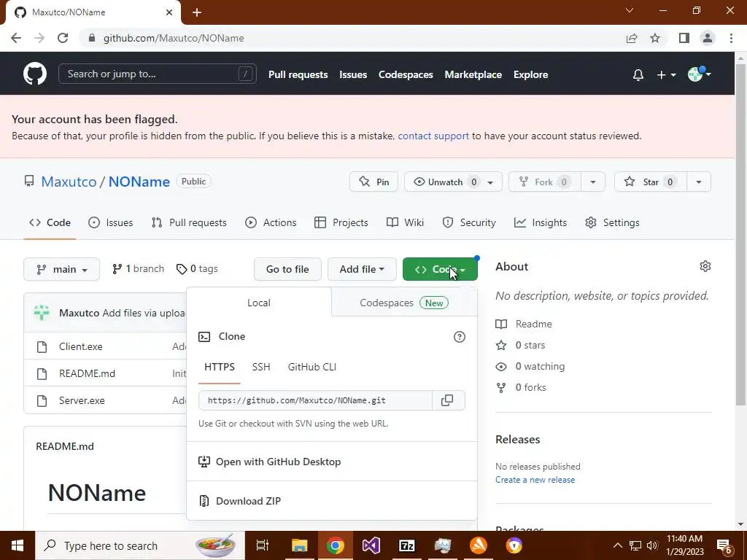The height and width of the screenshot is (560, 747).
Task: Open Windows notification center
Action: (724, 546)
